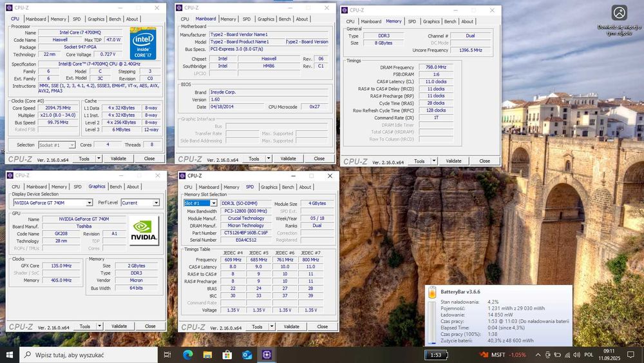Click Validate in the CPU window
The image size is (644, 363).
pyautogui.click(x=118, y=158)
